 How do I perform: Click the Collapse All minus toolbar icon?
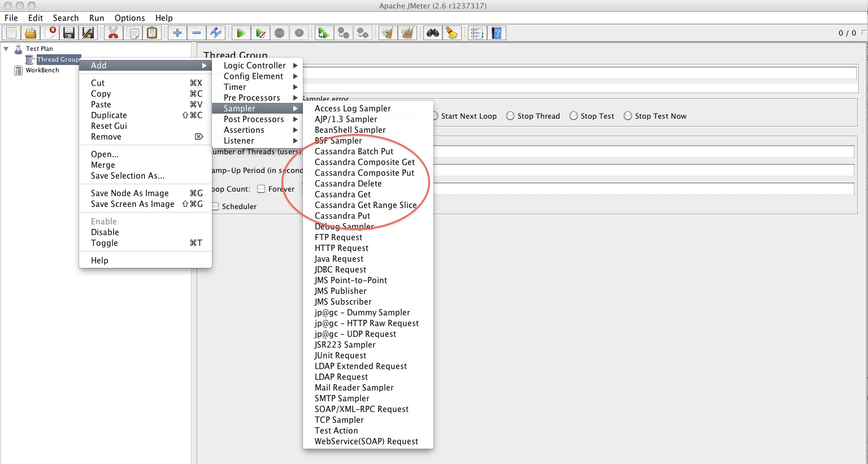[x=197, y=33]
